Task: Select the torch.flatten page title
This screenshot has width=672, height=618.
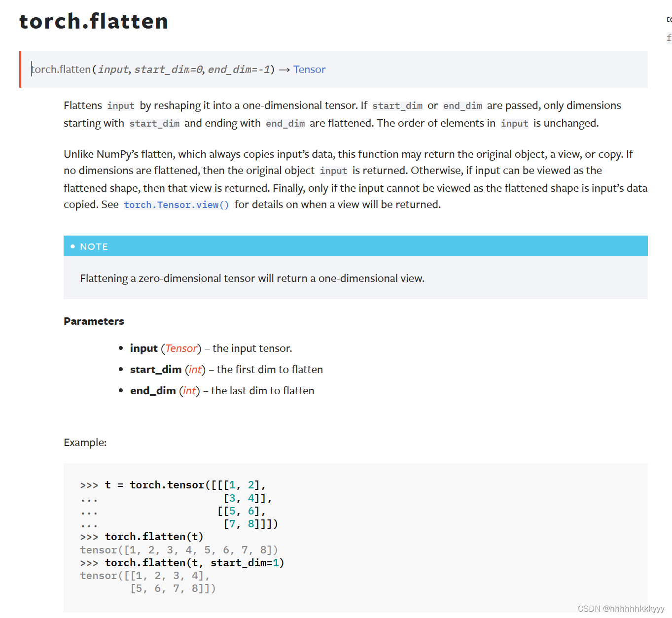Action: pos(93,21)
